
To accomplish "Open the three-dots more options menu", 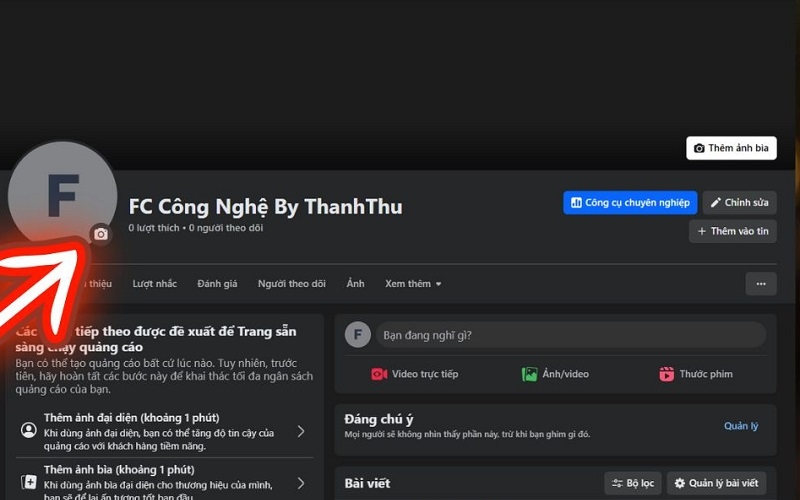I will point(761,284).
